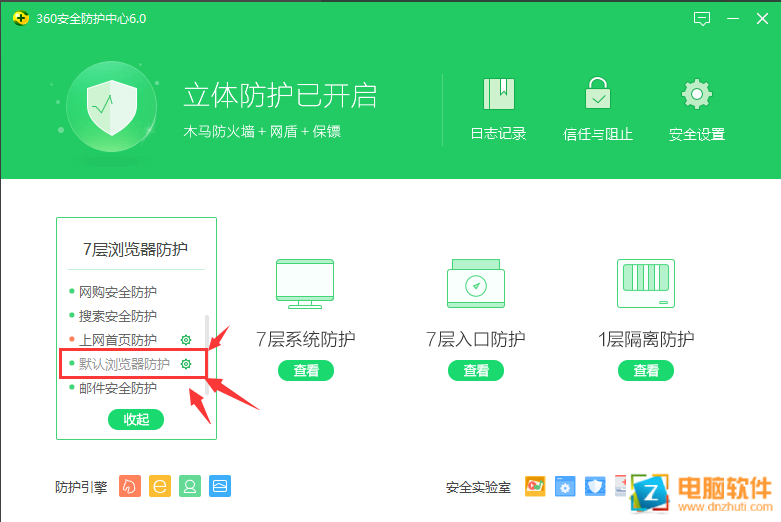Click the 7层入口防护 label

point(476,339)
